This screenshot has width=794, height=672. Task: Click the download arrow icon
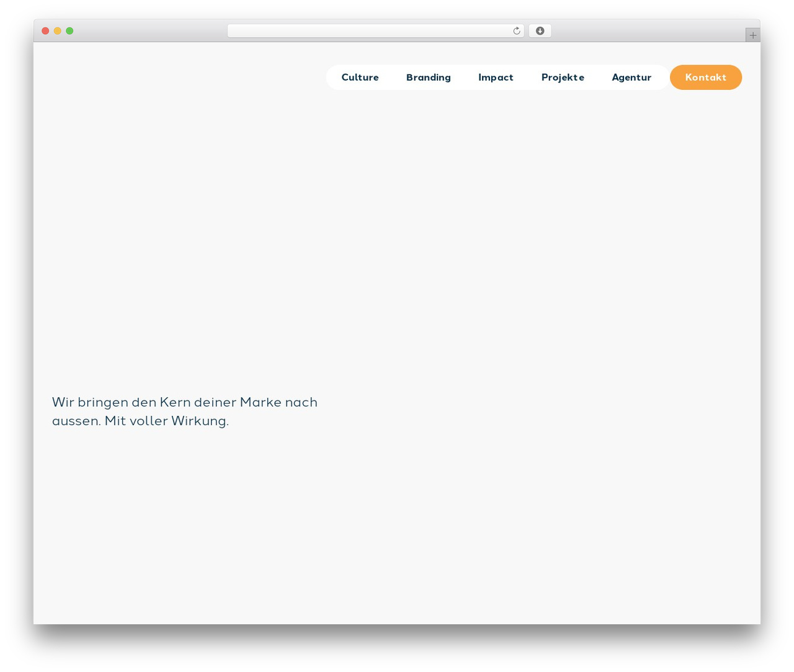[540, 31]
